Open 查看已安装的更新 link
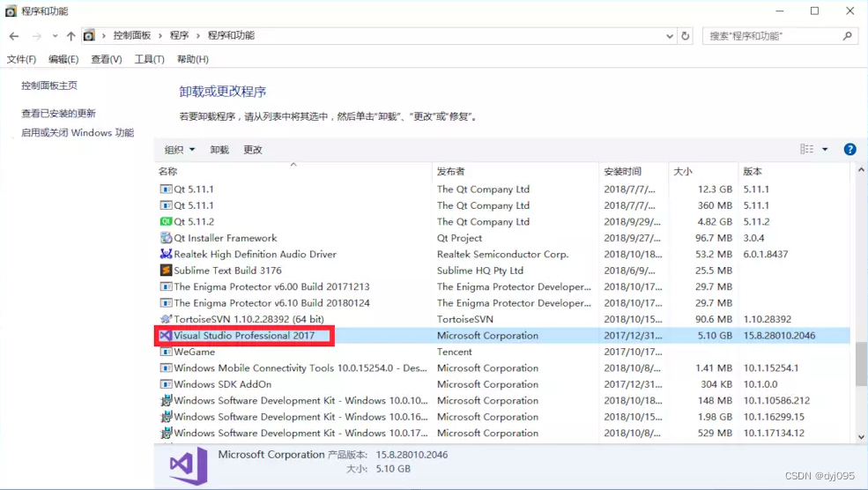This screenshot has width=868, height=490. click(x=59, y=114)
